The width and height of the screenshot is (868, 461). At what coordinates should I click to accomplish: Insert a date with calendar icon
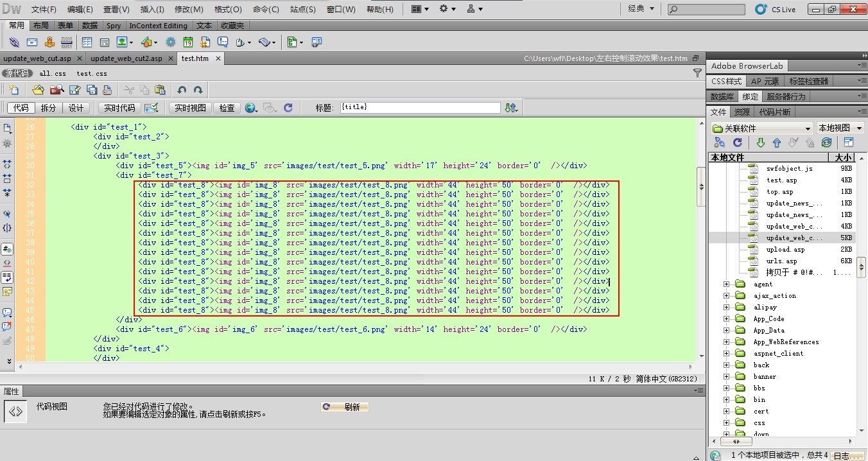[188, 42]
